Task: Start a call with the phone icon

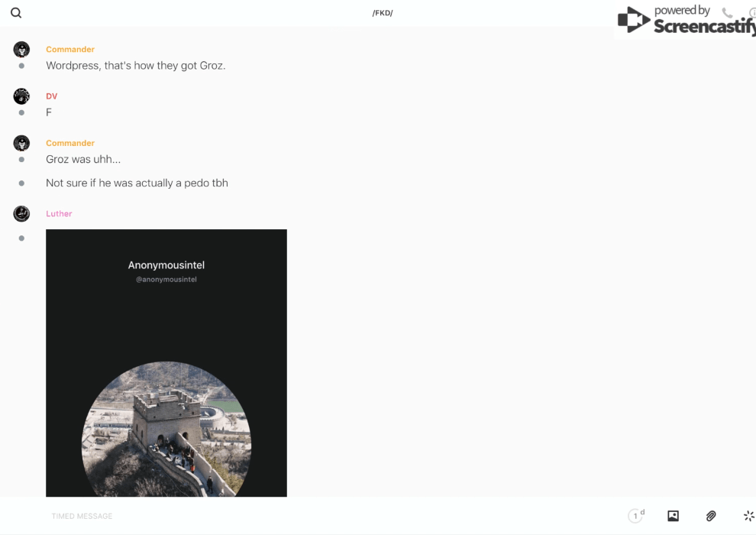Action: point(727,13)
